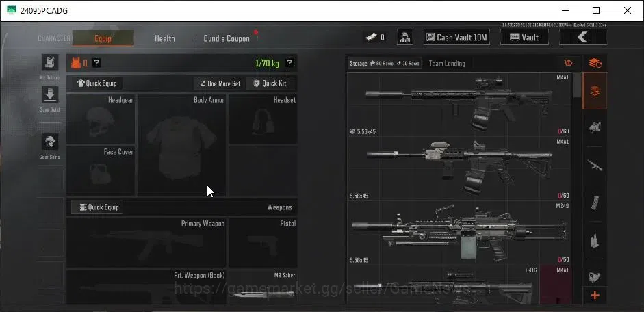Switch to the Equip tab

[x=103, y=38]
